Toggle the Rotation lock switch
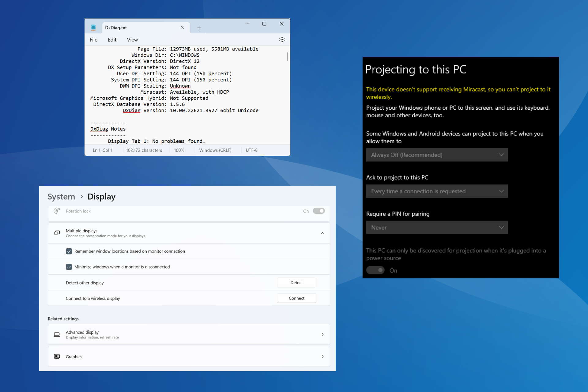 click(x=319, y=211)
